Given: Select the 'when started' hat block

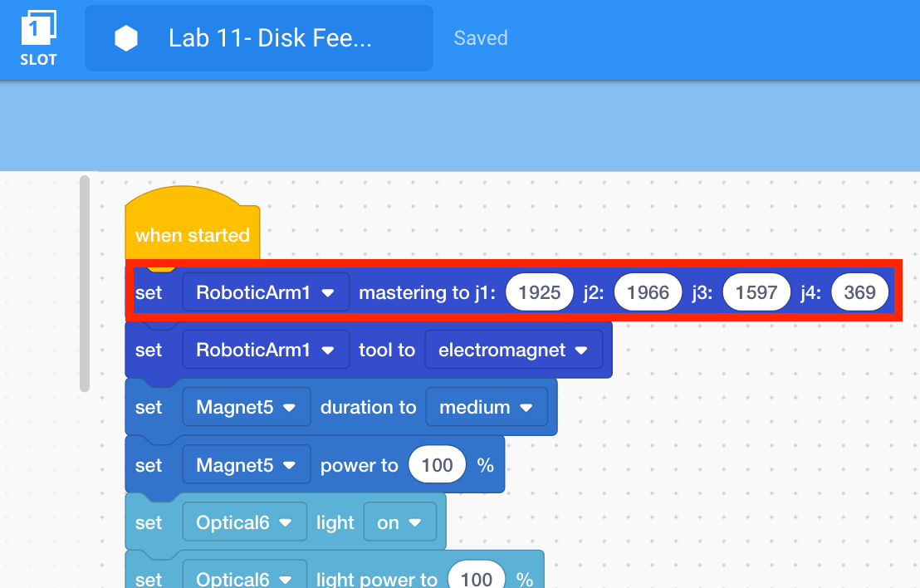Looking at the screenshot, I should [192, 235].
